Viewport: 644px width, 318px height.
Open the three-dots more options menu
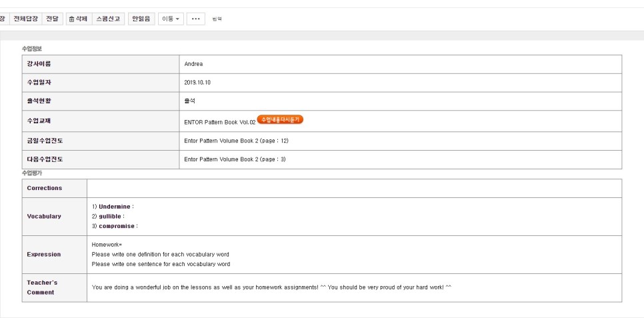(x=195, y=19)
